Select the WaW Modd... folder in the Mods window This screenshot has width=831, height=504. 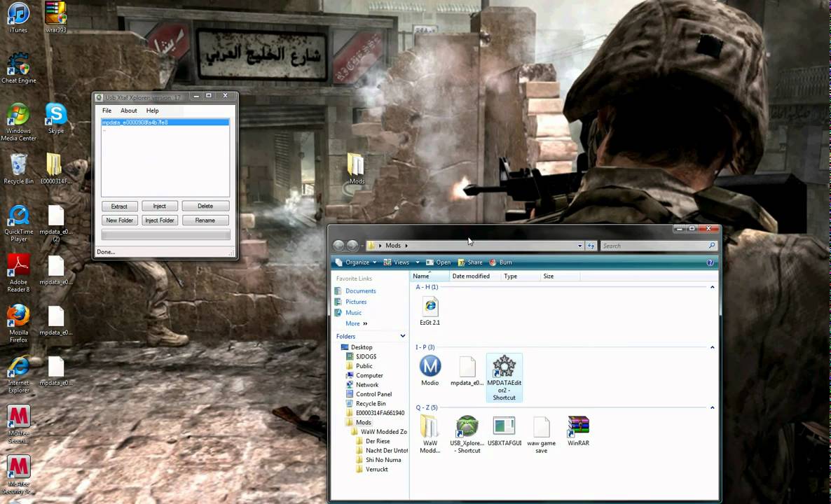point(430,435)
